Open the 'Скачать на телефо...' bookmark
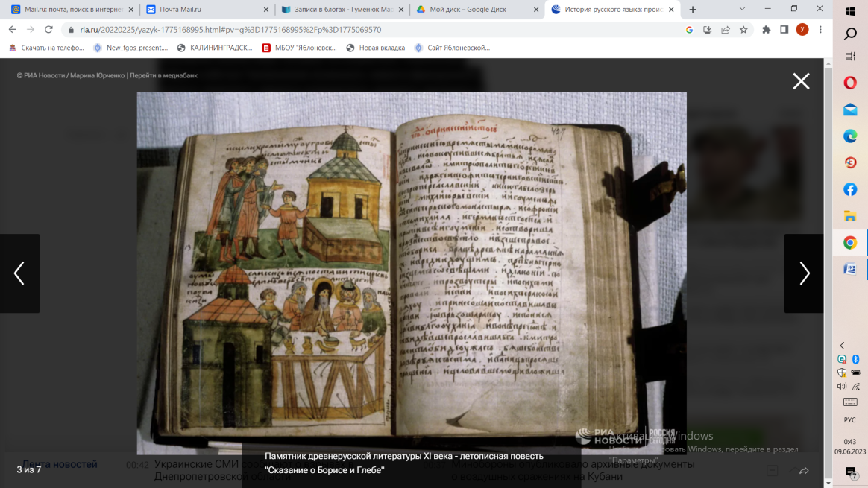 pyautogui.click(x=46, y=48)
